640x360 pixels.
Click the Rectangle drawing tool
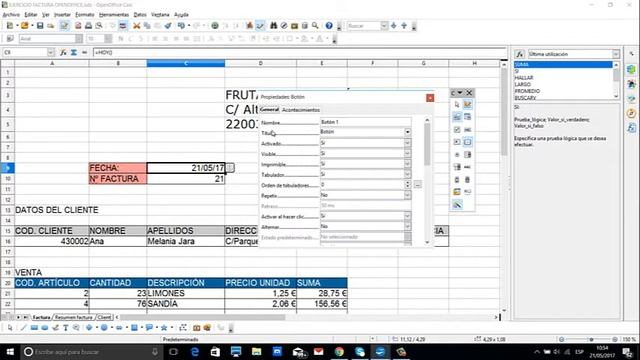tap(34, 328)
